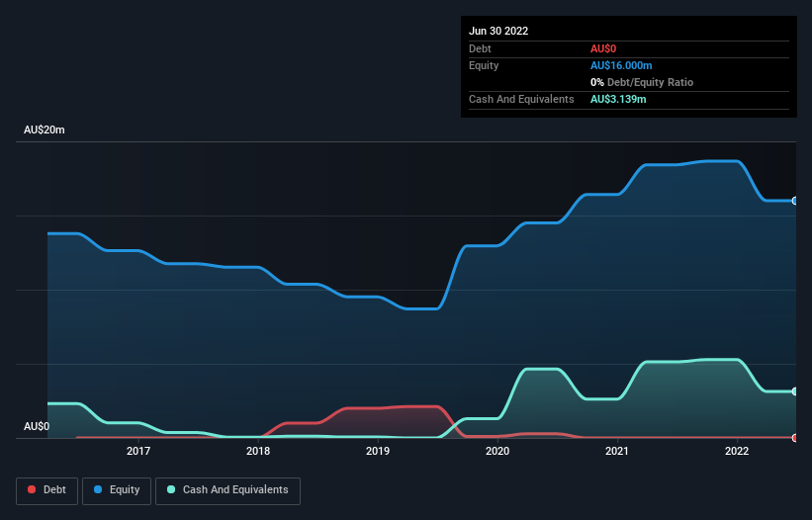
Task: Click the 2021 x-axis label
Action: pos(617,451)
